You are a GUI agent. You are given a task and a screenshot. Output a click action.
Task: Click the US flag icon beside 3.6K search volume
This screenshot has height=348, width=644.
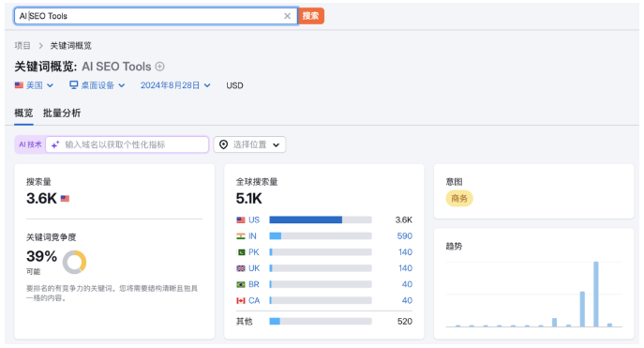65,199
